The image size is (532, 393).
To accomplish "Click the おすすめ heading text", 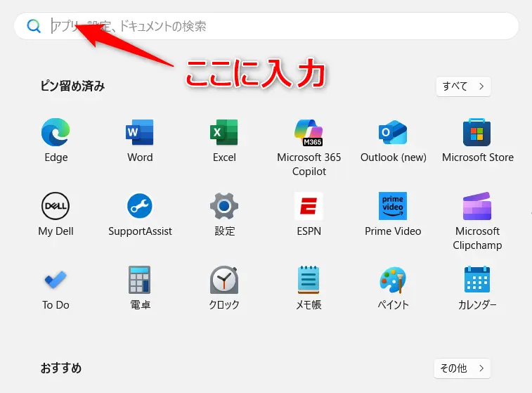I will (61, 368).
